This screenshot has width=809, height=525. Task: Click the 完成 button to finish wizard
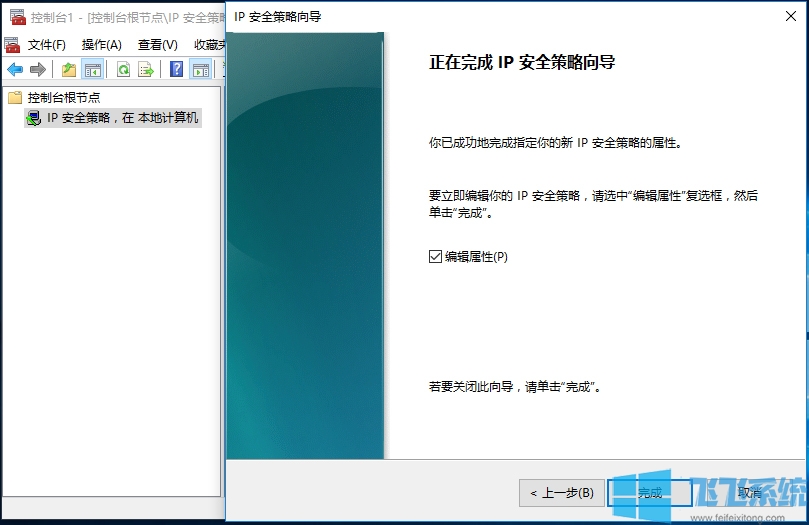point(650,493)
